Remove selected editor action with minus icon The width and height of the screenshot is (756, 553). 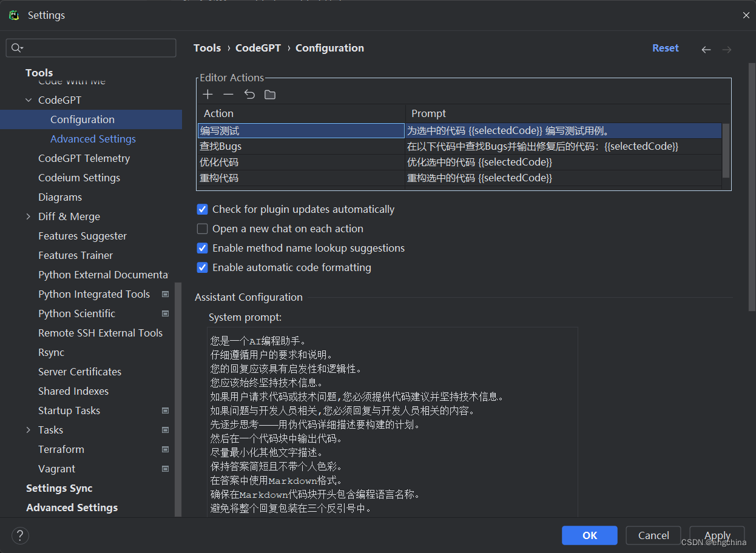point(228,94)
